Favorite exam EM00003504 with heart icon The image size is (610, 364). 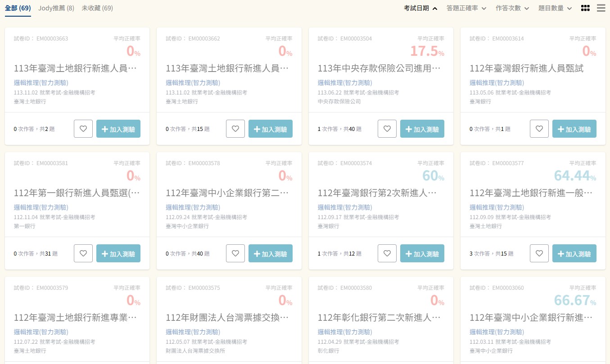pos(387,129)
